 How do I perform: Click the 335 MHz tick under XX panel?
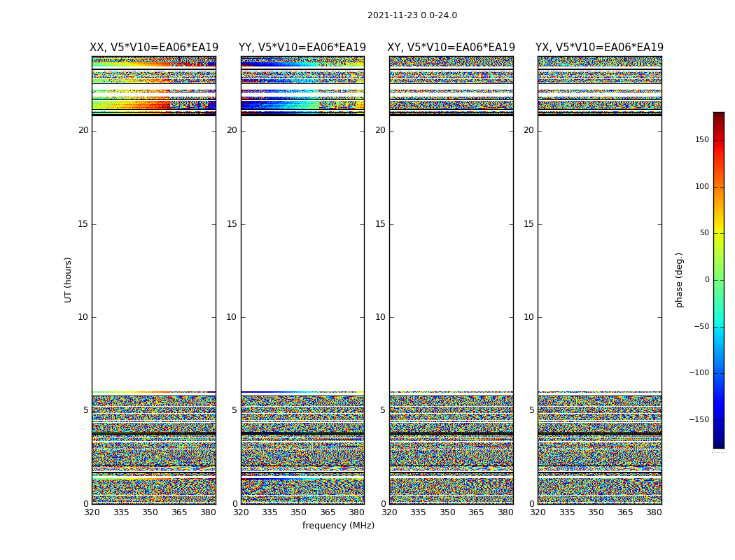coord(121,512)
